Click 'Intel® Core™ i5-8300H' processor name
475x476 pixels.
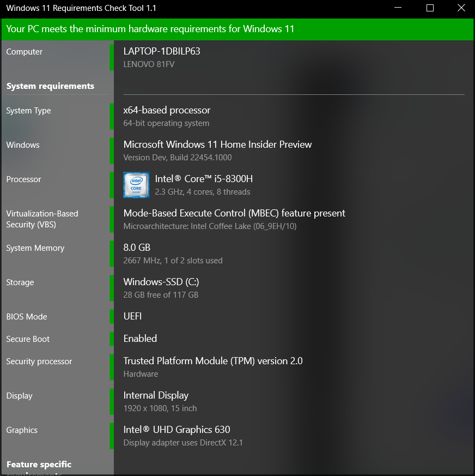tap(204, 178)
